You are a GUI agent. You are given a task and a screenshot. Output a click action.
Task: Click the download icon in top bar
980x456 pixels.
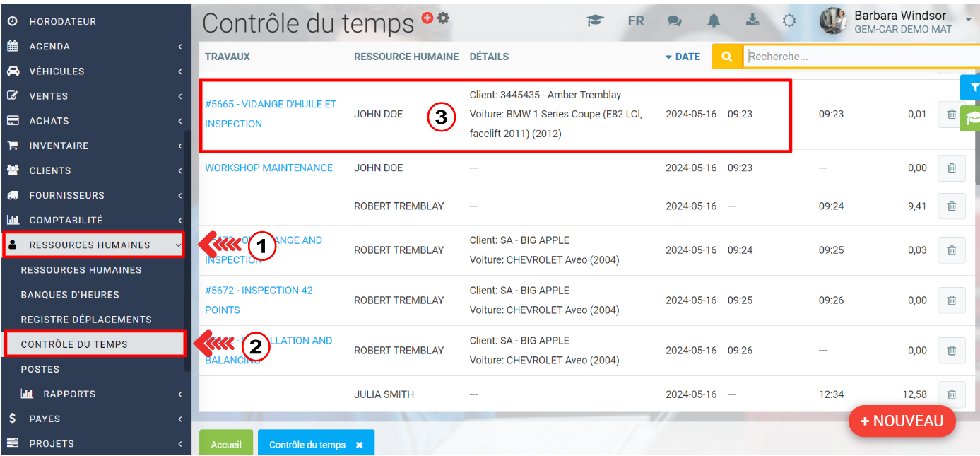[752, 21]
